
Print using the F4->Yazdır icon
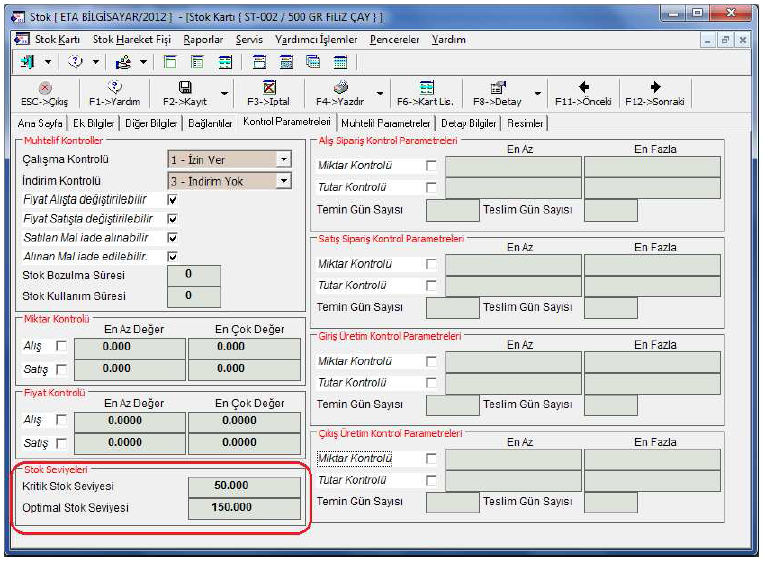(340, 88)
